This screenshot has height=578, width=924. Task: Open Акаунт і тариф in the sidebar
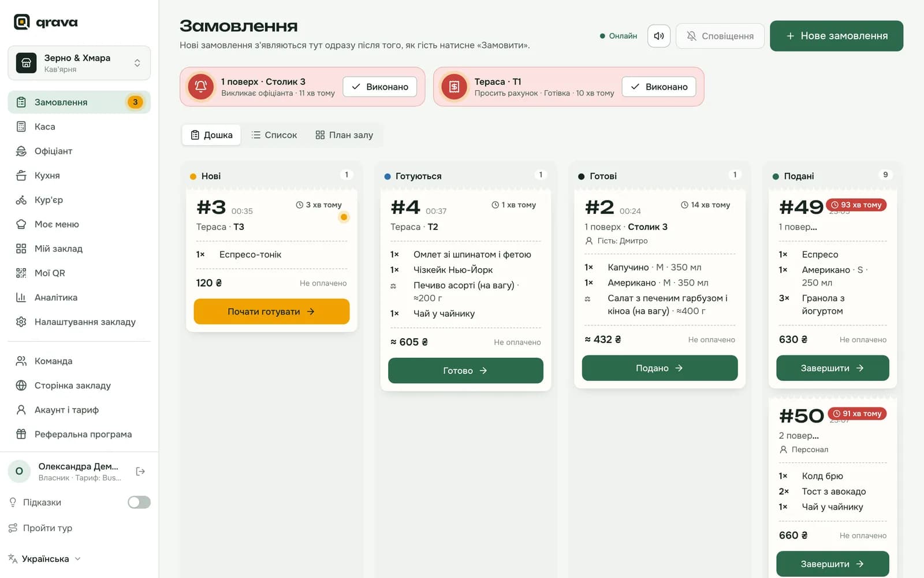click(79, 410)
